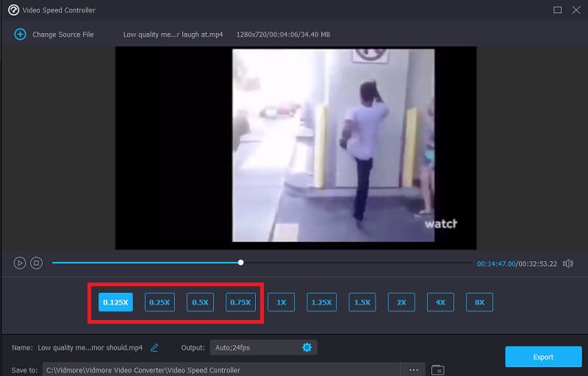588x376 pixels.
Task: Switch speed to 0.75X
Action: [x=240, y=302]
